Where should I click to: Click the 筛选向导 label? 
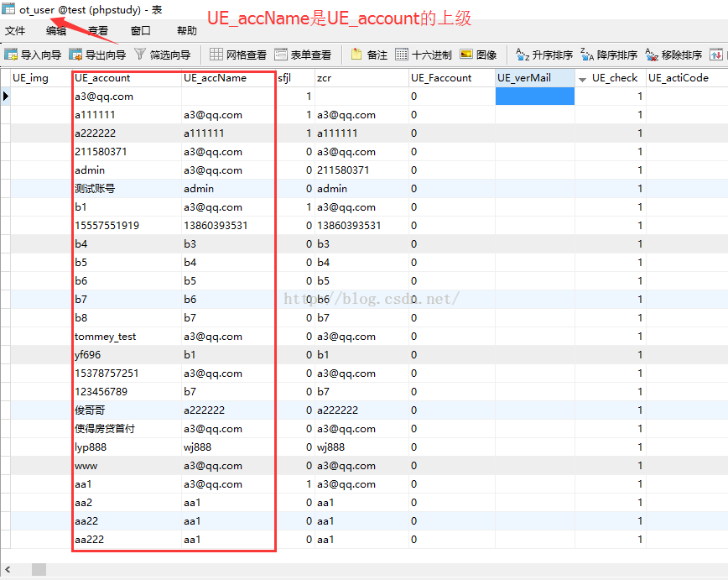(x=170, y=55)
